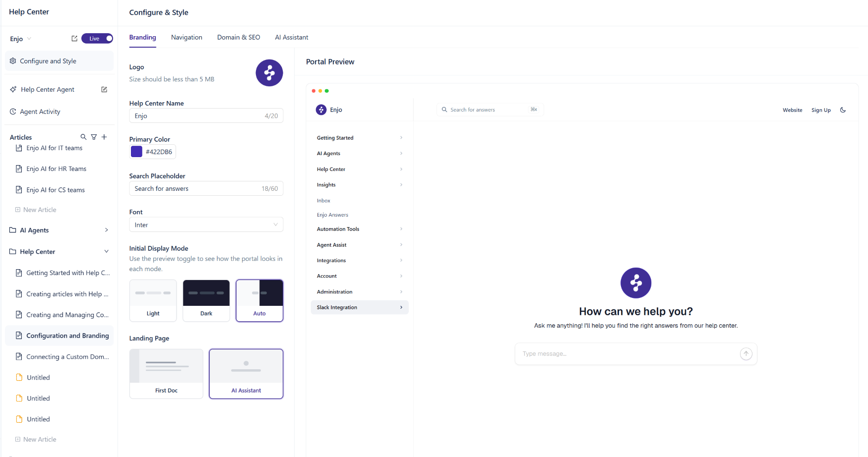Switch to the Domain & SEO tab
Screen dimensions: 868x457
point(239,37)
